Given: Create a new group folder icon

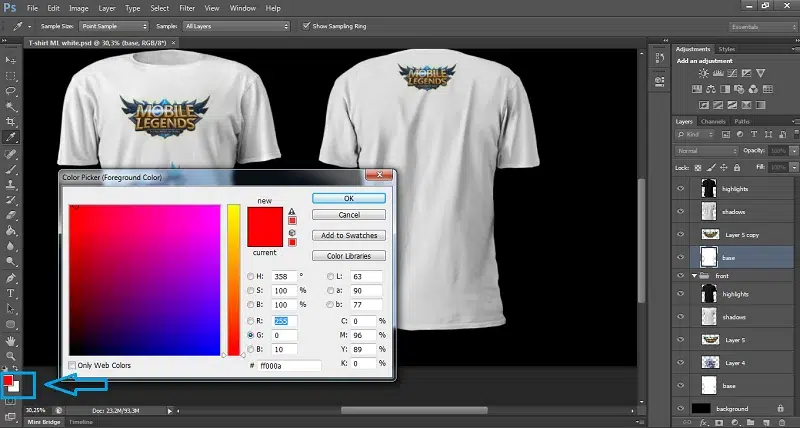Looking at the screenshot, I should 751,422.
